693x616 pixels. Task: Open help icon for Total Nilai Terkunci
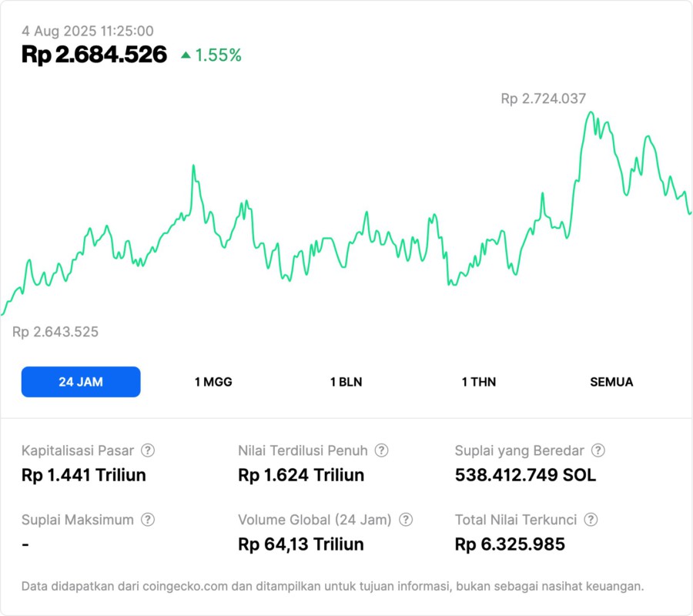(591, 520)
